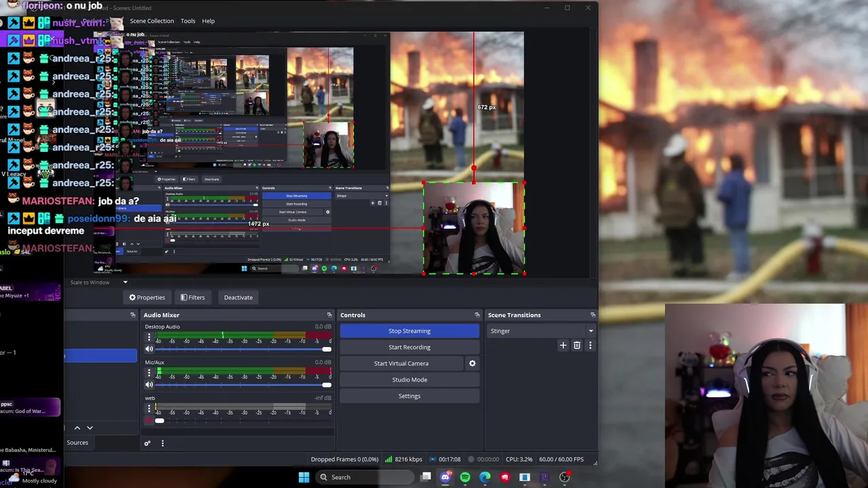Click the 8216 kbps bitrate indicator
Viewport: 868px width, 488px height.
click(409, 460)
